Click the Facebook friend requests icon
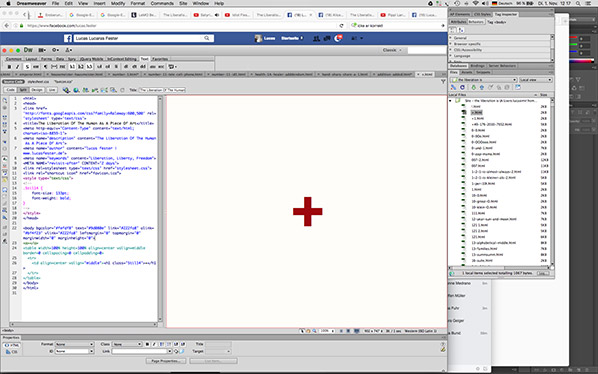The height and width of the screenshot is (374, 598). click(316, 38)
